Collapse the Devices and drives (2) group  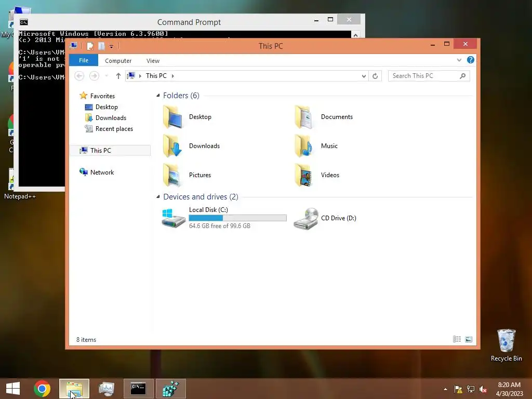pyautogui.click(x=158, y=197)
